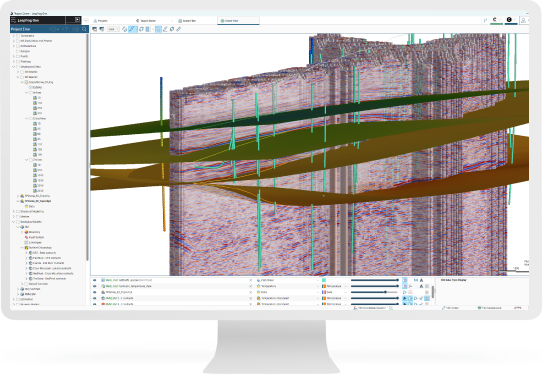Click the teal color swatch in first row
This screenshot has width=543, height=375.
click(324, 280)
